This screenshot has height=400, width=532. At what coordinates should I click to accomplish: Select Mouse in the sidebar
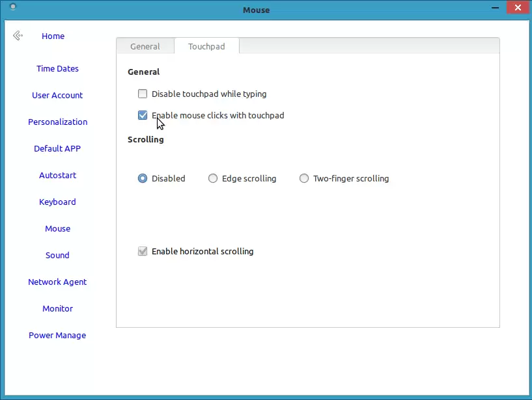click(x=58, y=228)
